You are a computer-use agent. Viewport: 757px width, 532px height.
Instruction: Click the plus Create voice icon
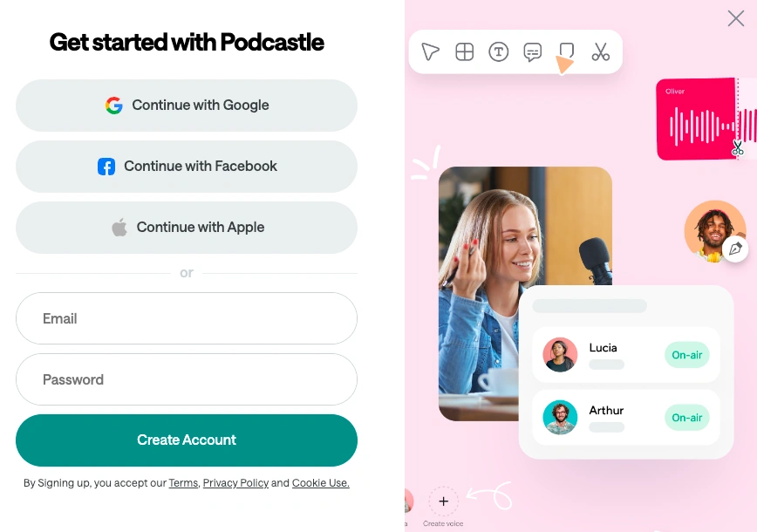(x=444, y=501)
